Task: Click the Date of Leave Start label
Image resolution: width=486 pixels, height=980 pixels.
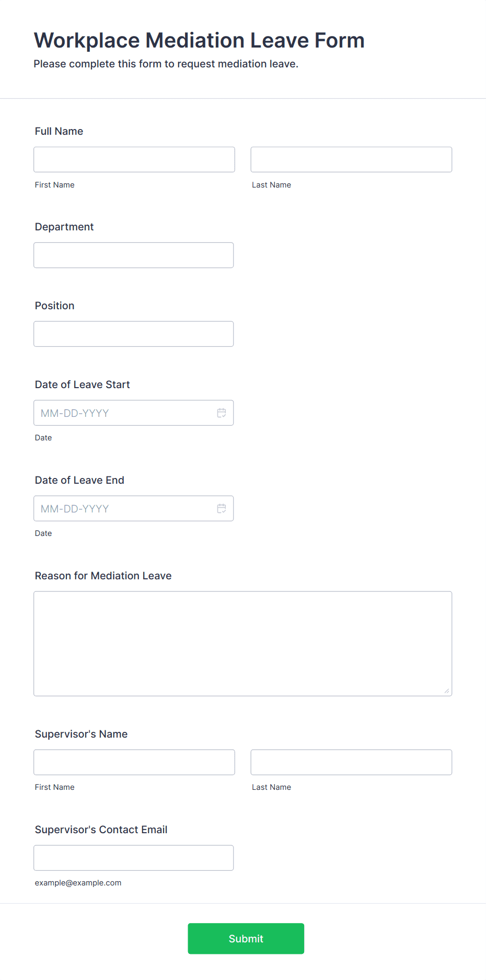Action: tap(83, 384)
